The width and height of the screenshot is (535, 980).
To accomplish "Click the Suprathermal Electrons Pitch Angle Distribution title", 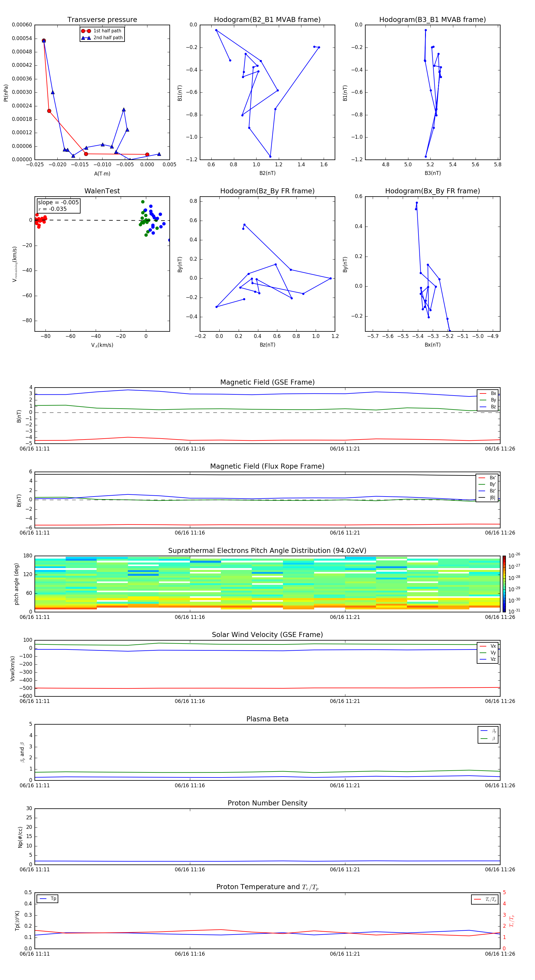I will coord(267,551).
